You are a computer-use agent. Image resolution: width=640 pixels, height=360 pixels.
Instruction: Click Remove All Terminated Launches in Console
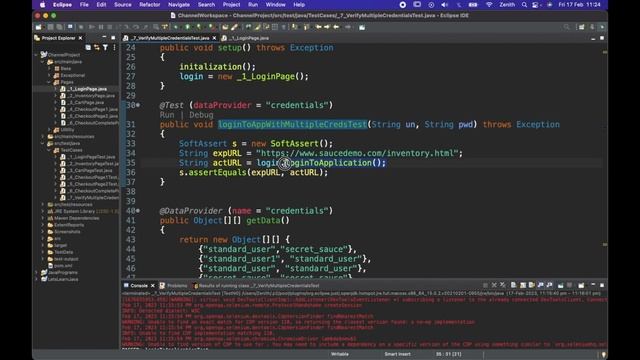(x=502, y=285)
